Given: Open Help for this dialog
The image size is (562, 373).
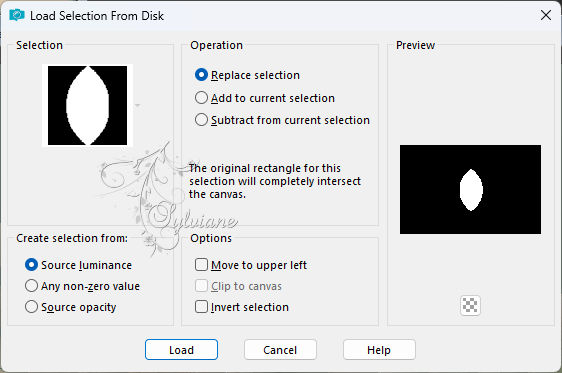Looking at the screenshot, I should pyautogui.click(x=379, y=350).
